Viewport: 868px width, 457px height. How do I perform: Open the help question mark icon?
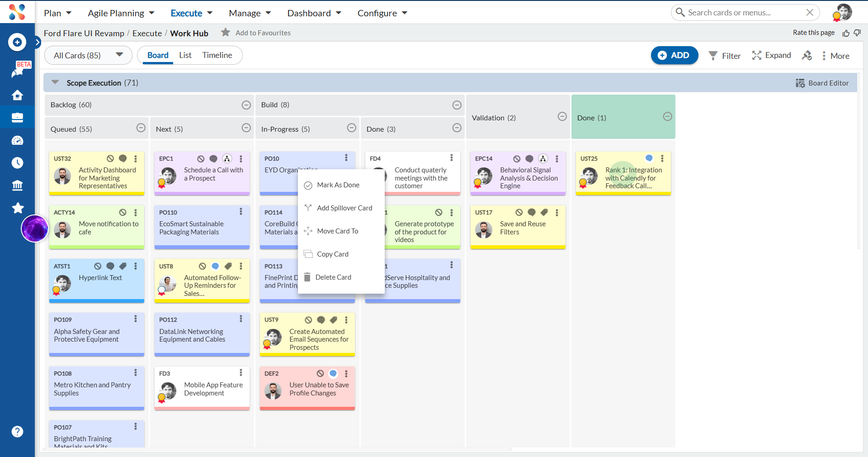pos(17,432)
